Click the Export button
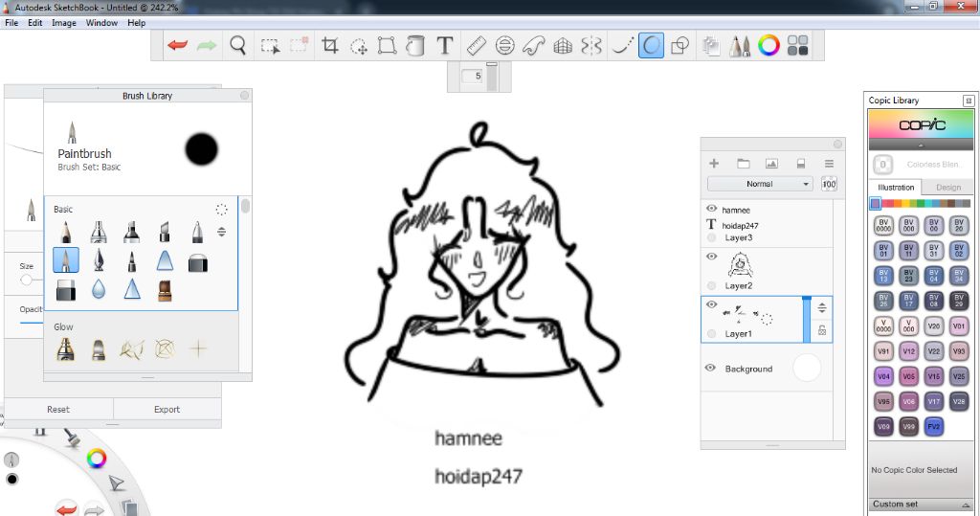The height and width of the screenshot is (516, 980). tap(167, 409)
